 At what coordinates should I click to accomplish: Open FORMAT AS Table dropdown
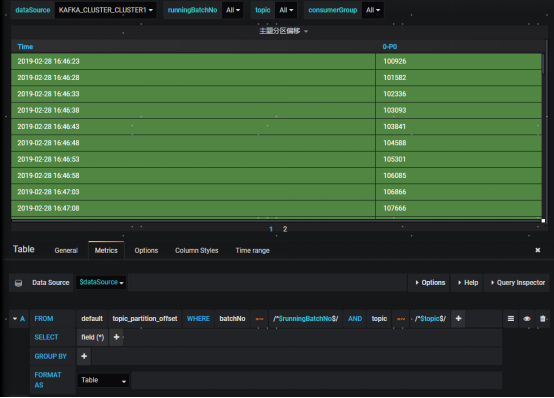(x=103, y=380)
